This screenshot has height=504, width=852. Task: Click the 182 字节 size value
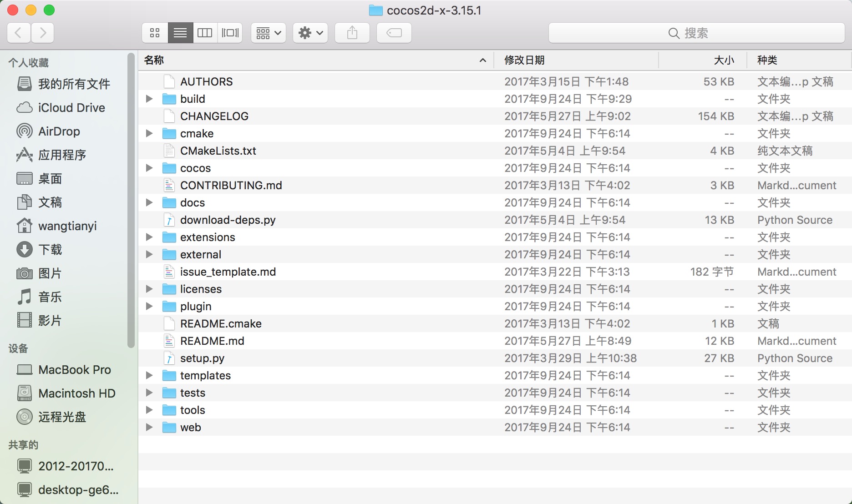pyautogui.click(x=712, y=272)
